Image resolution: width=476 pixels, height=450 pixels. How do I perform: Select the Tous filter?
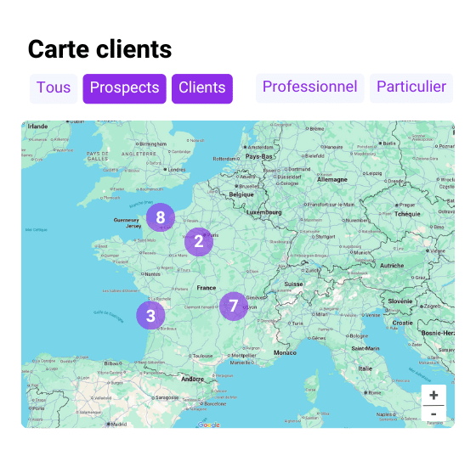54,88
